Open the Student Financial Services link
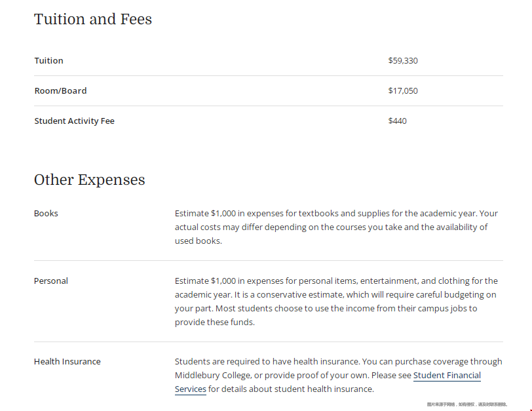The width and height of the screenshot is (532, 411). point(447,376)
